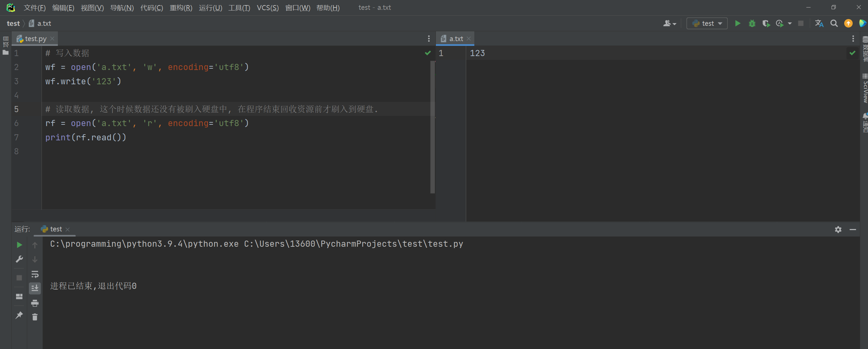Viewport: 868px width, 349px height.
Task: Open the 工具(T) menu
Action: (x=239, y=7)
